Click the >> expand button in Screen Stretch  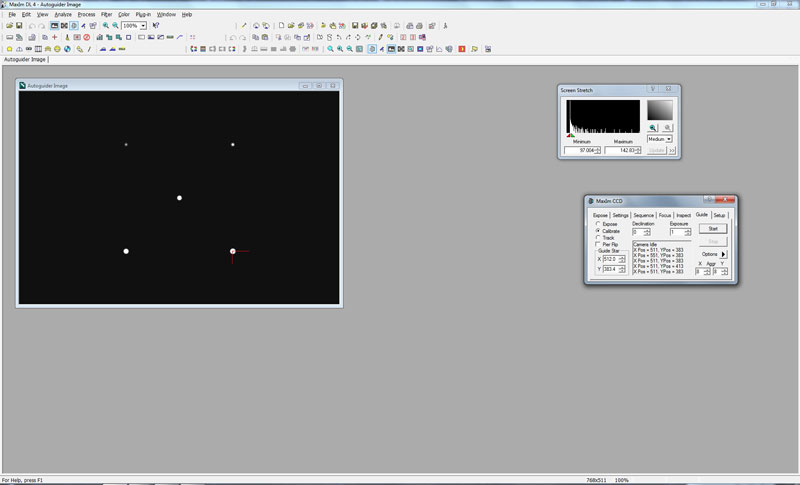click(673, 150)
